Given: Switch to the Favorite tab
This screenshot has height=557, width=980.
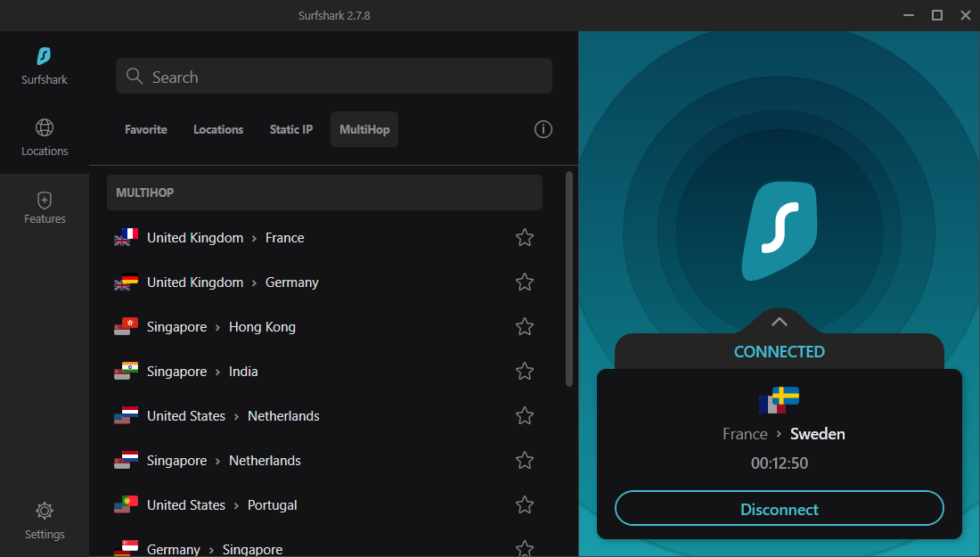Looking at the screenshot, I should pyautogui.click(x=145, y=129).
